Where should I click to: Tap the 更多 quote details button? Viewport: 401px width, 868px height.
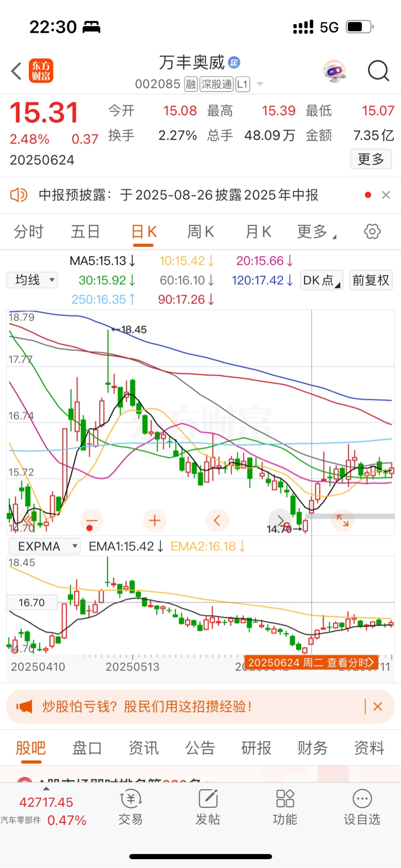click(371, 159)
